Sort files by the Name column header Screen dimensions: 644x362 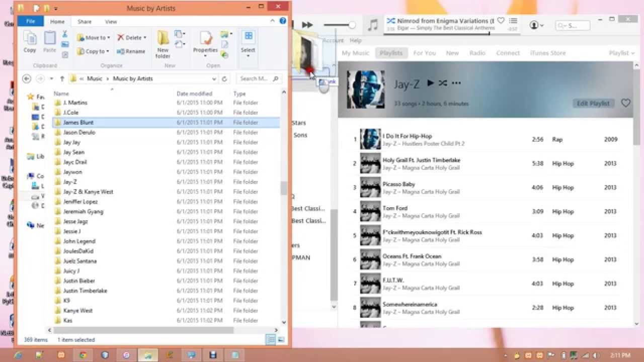(x=61, y=94)
